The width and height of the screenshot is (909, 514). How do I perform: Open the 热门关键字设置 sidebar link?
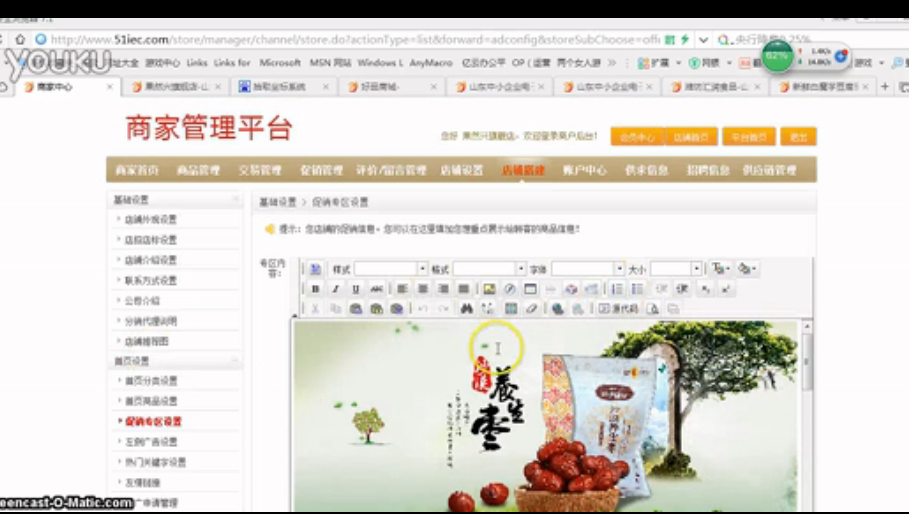pos(155,462)
